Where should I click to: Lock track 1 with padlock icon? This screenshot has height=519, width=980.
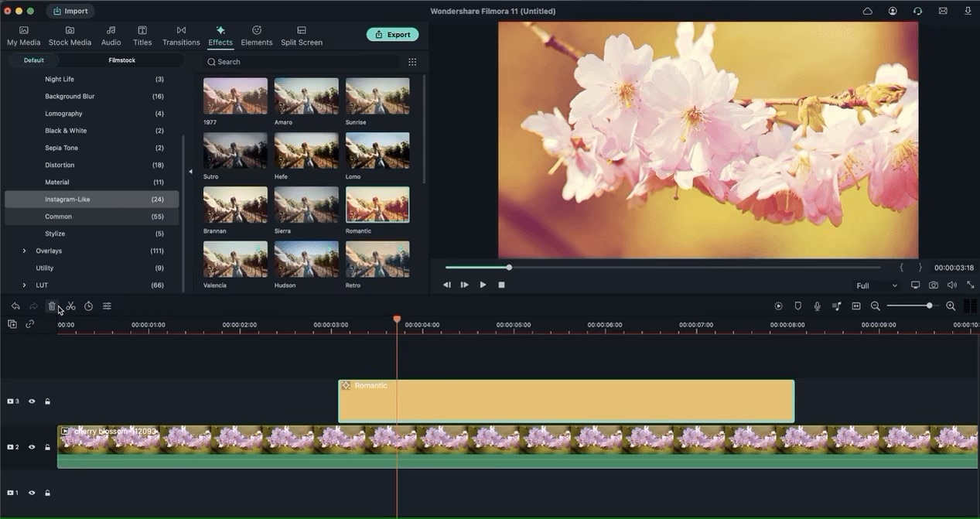(x=47, y=493)
